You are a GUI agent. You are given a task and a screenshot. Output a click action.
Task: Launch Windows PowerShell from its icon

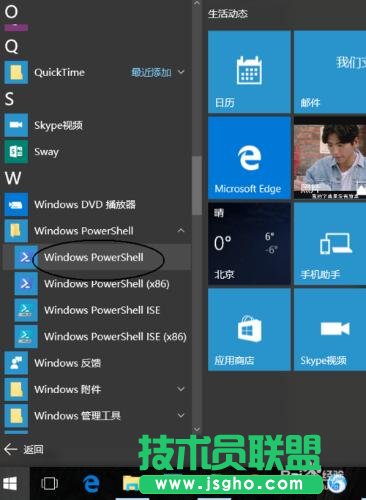(x=26, y=257)
